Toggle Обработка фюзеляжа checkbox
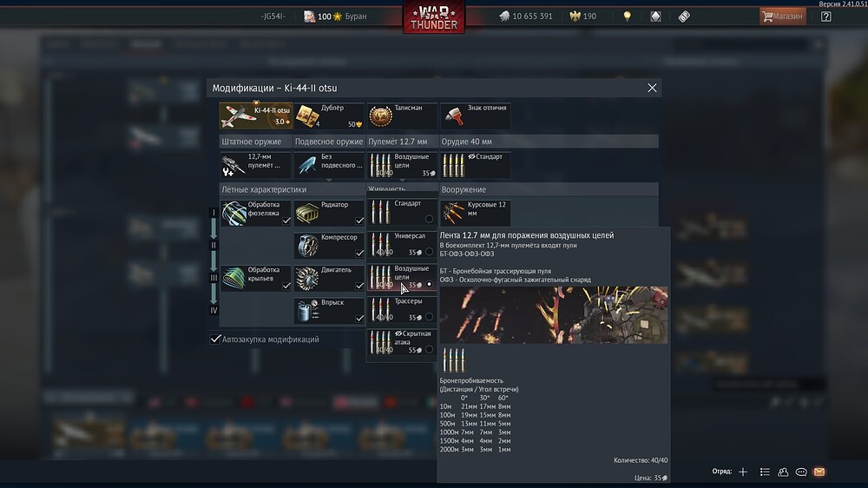The image size is (868, 488). pos(286,221)
